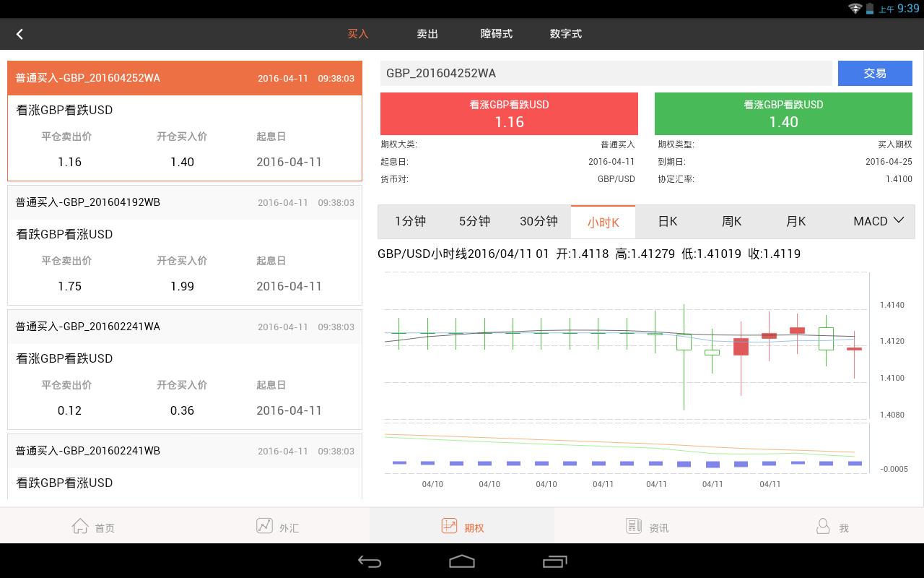Select the 月K chart interval

coord(796,222)
